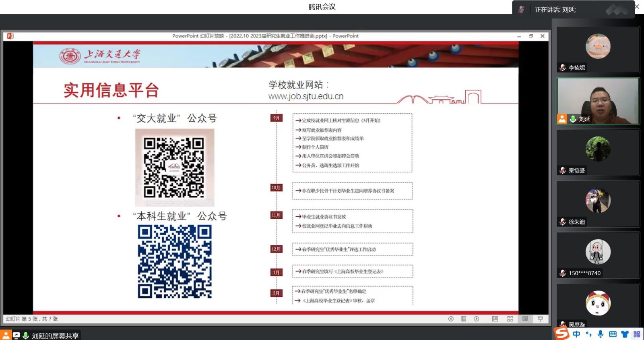Select 刘延 participant video tile
Screen dimensions: 644x340
[598, 101]
